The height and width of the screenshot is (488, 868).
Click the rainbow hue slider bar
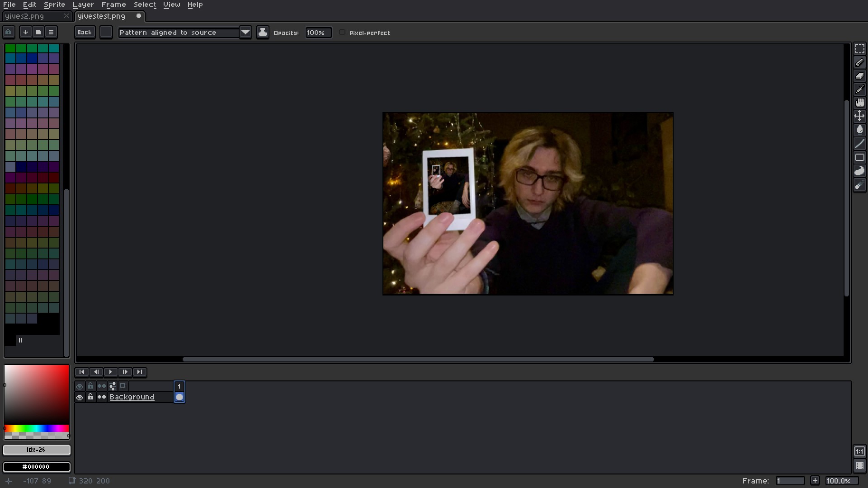click(37, 428)
